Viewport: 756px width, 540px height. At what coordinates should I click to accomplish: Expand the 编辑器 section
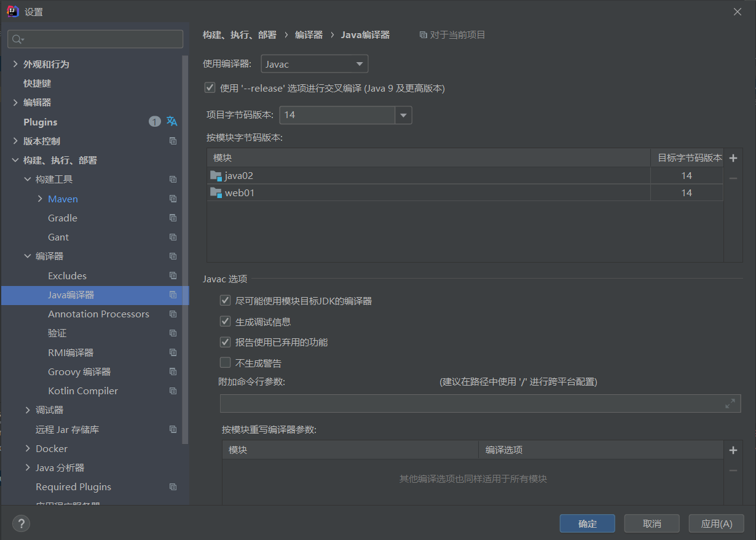15,102
